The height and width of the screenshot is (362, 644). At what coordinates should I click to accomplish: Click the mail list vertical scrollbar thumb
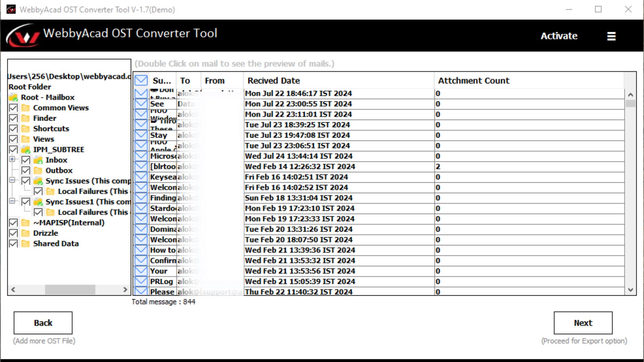click(631, 104)
